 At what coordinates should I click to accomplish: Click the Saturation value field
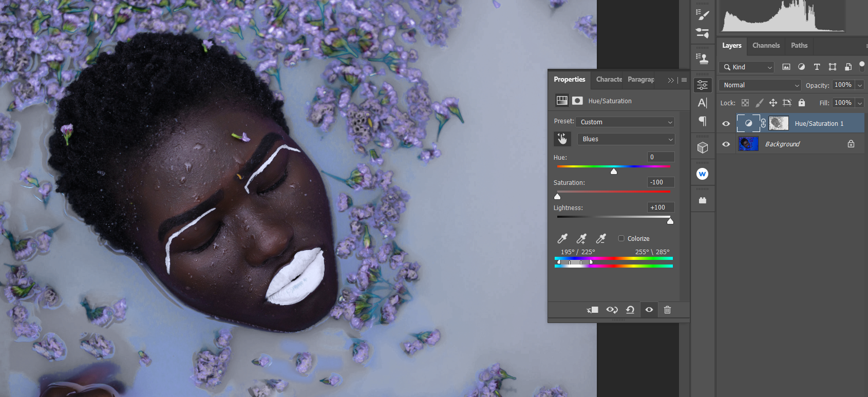click(661, 182)
